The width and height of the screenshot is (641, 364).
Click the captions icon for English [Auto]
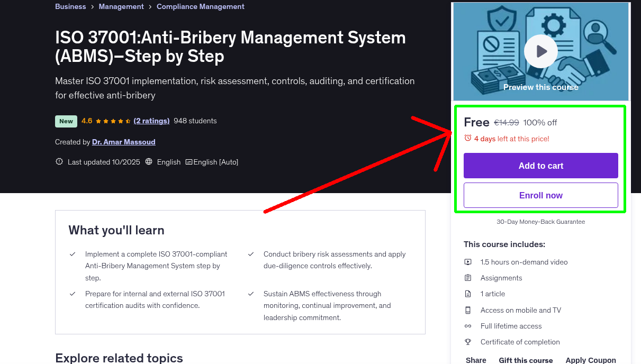(188, 162)
